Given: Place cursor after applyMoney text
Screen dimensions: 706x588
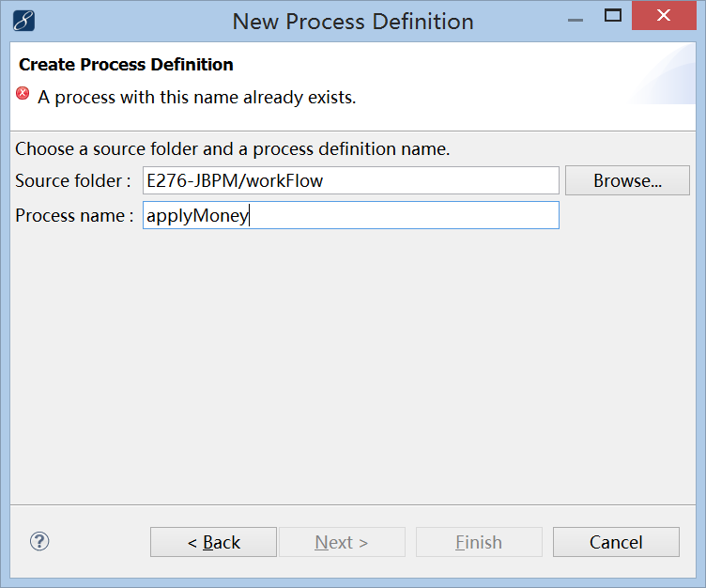Looking at the screenshot, I should coord(250,215).
